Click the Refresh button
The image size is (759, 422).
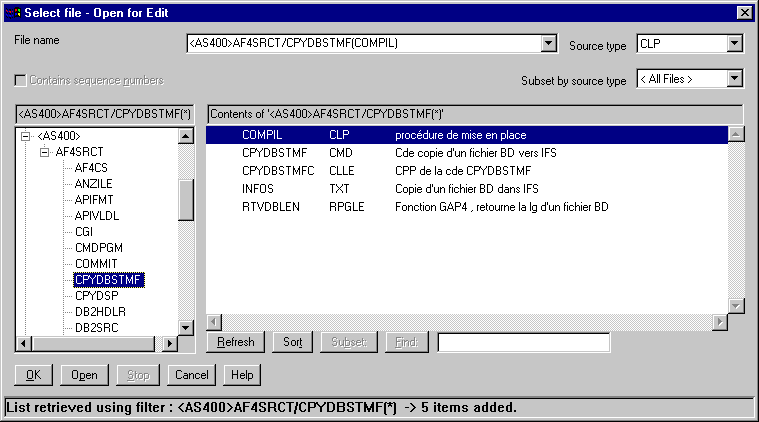236,343
